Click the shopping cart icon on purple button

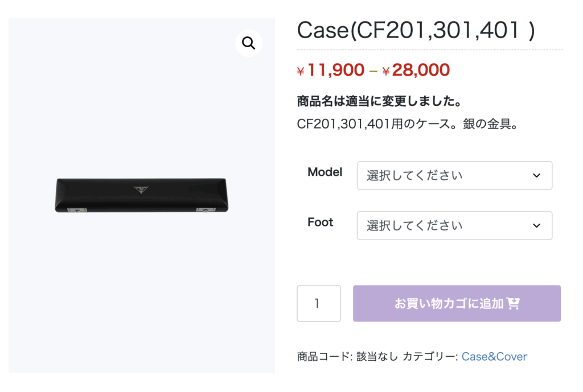click(x=513, y=303)
